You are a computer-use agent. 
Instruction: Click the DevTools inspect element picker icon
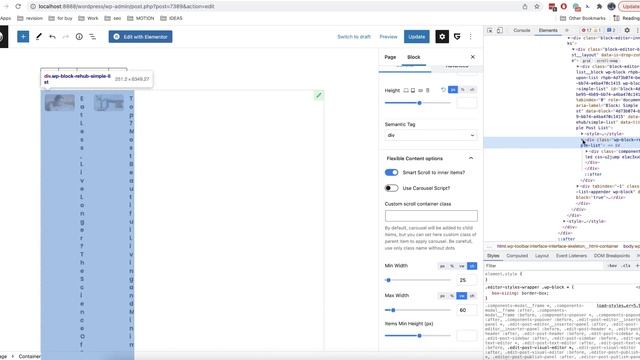coord(490,30)
